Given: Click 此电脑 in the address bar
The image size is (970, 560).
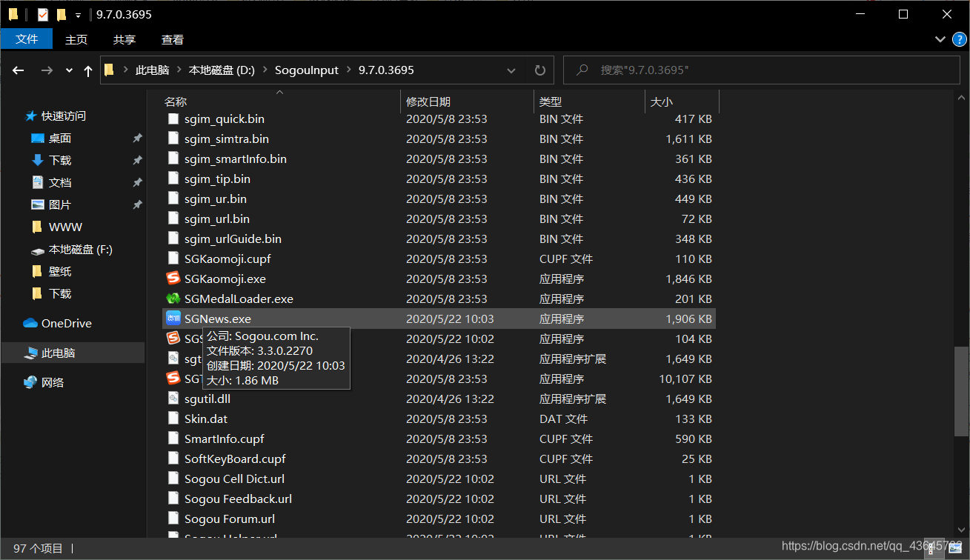Looking at the screenshot, I should [x=152, y=70].
